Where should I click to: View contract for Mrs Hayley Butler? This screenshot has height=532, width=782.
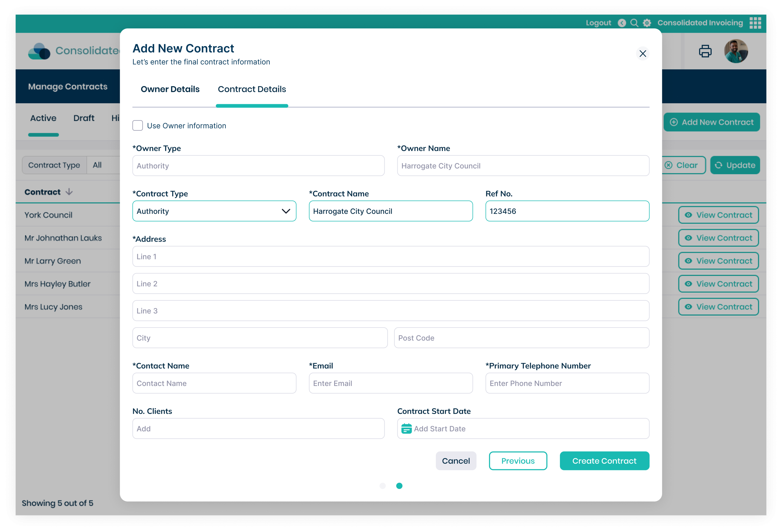[718, 284]
